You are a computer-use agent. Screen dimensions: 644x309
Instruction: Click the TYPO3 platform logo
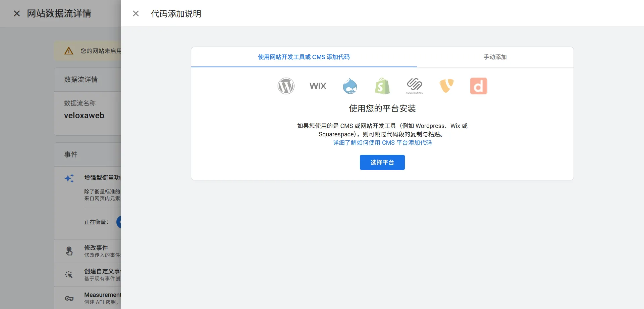446,86
